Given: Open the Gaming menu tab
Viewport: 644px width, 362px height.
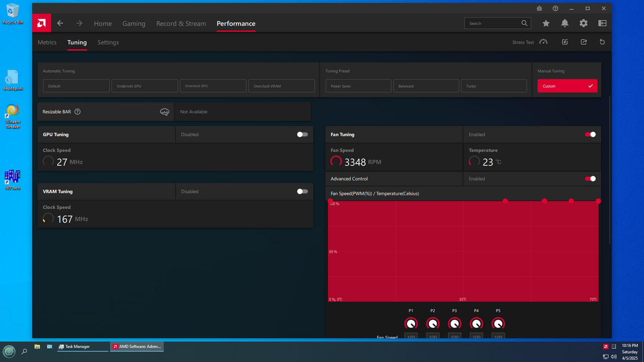Looking at the screenshot, I should coord(134,24).
